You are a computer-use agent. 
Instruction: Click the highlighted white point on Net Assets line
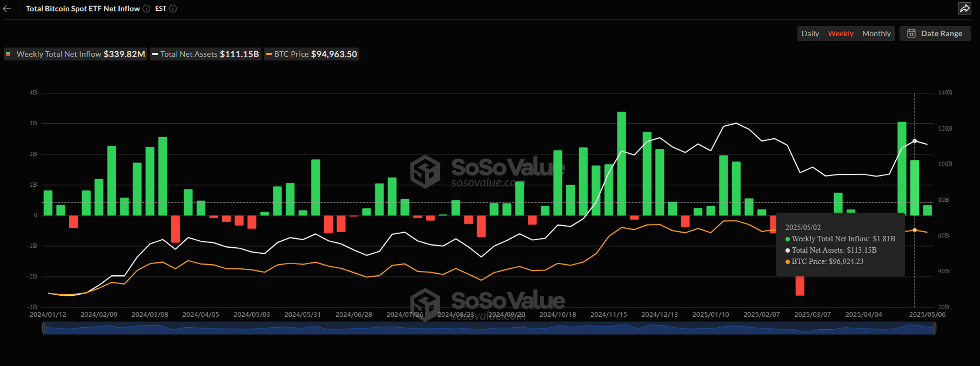pos(915,141)
